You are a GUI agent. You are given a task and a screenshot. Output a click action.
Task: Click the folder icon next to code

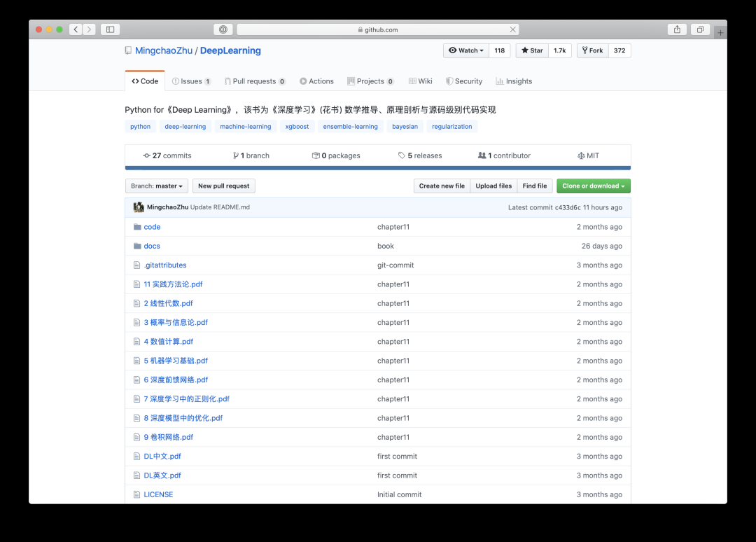tap(137, 227)
